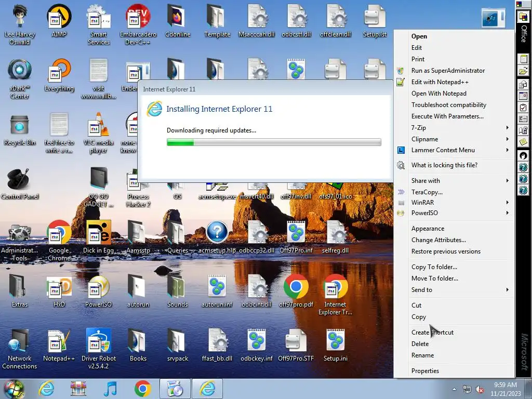Select the GO GO GADGET desktop icon
Image resolution: width=532 pixels, height=399 pixels.
click(98, 187)
